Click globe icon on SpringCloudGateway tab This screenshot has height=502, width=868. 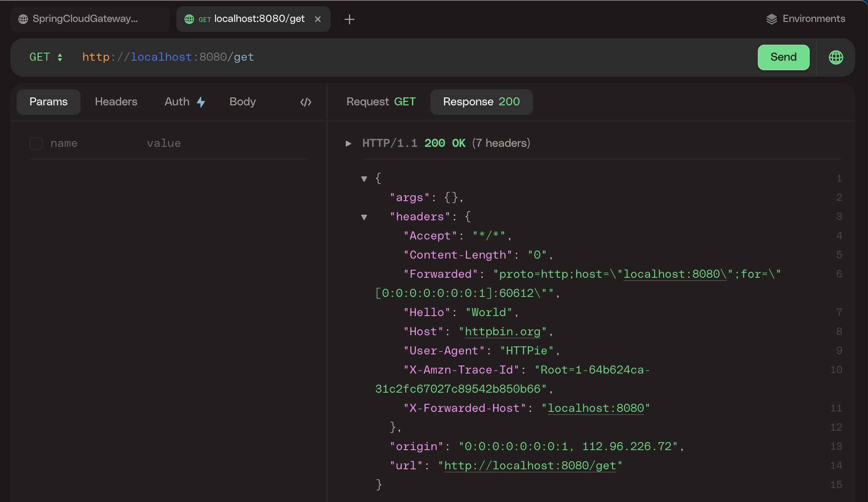coord(23,19)
